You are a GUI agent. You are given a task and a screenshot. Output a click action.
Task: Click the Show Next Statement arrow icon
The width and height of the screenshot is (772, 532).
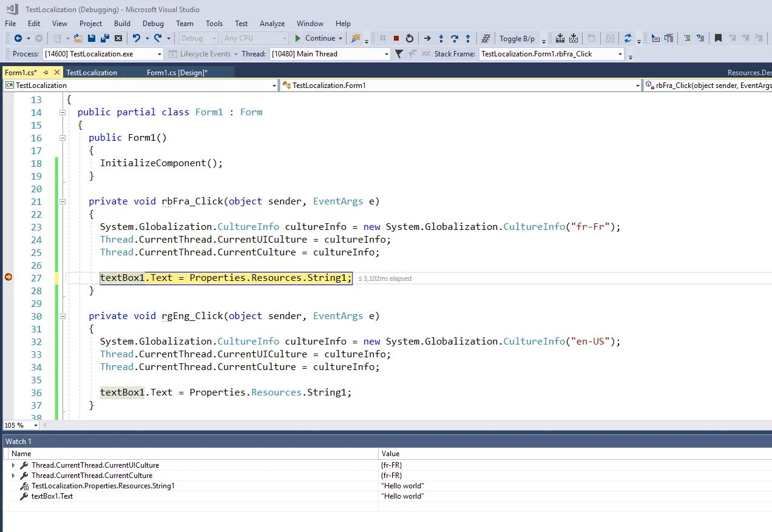click(x=427, y=38)
